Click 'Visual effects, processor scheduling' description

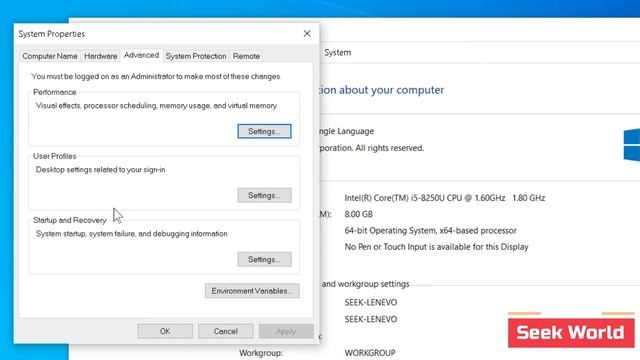[x=156, y=106]
